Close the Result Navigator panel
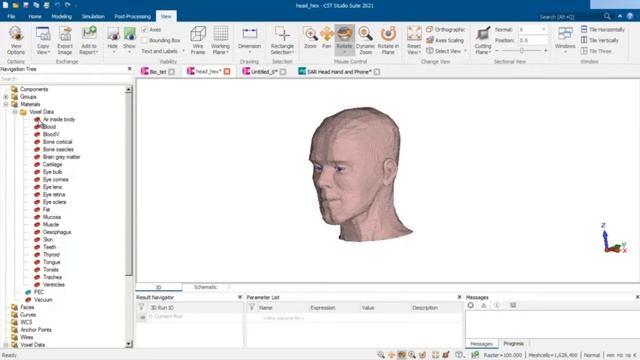The image size is (640, 360). click(240, 297)
